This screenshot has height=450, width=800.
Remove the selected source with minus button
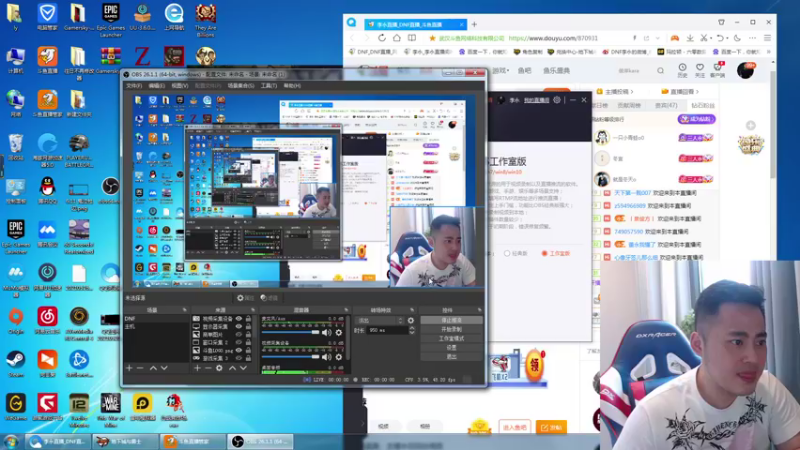[x=208, y=368]
